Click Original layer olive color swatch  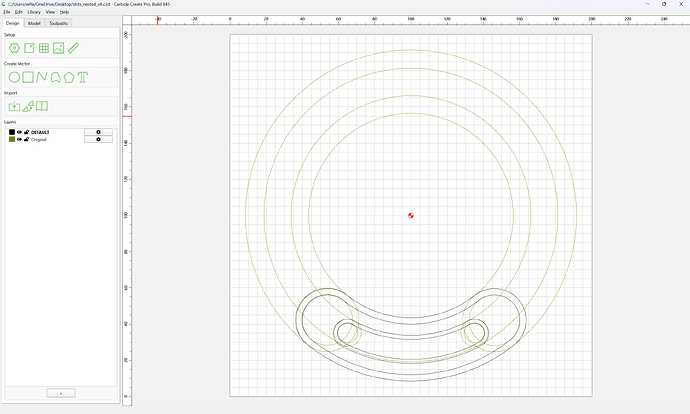pos(12,139)
